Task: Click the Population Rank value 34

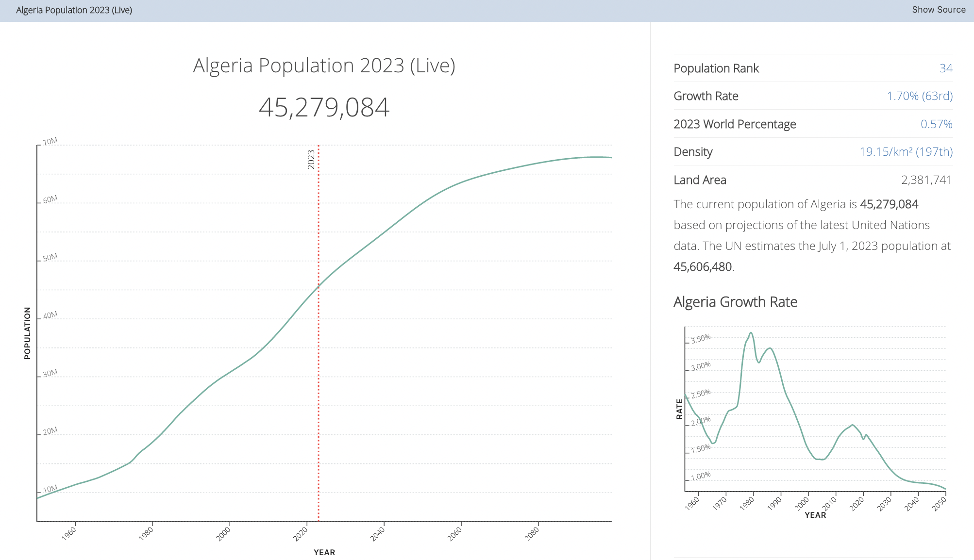Action: click(945, 68)
